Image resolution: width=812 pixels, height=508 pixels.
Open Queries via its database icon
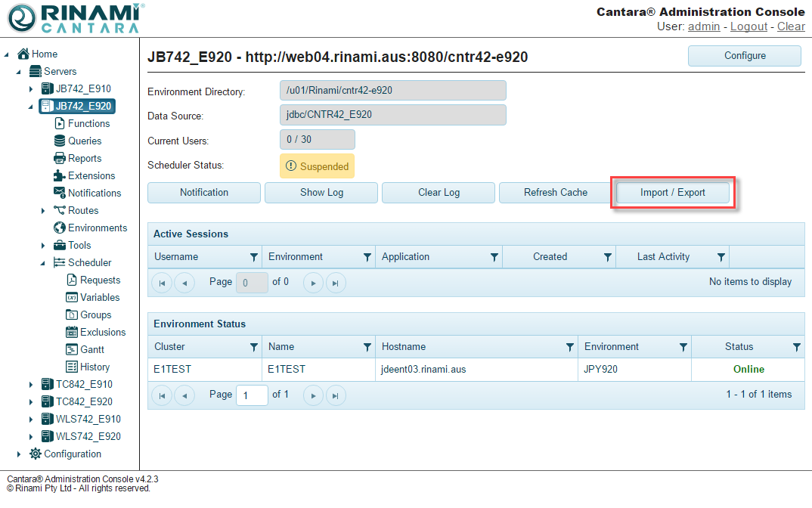(60, 141)
